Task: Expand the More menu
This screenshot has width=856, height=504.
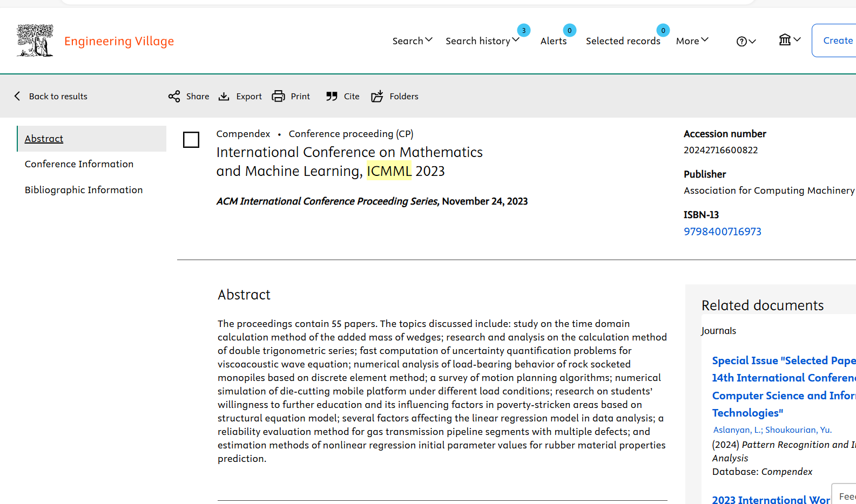Action: 692,41
